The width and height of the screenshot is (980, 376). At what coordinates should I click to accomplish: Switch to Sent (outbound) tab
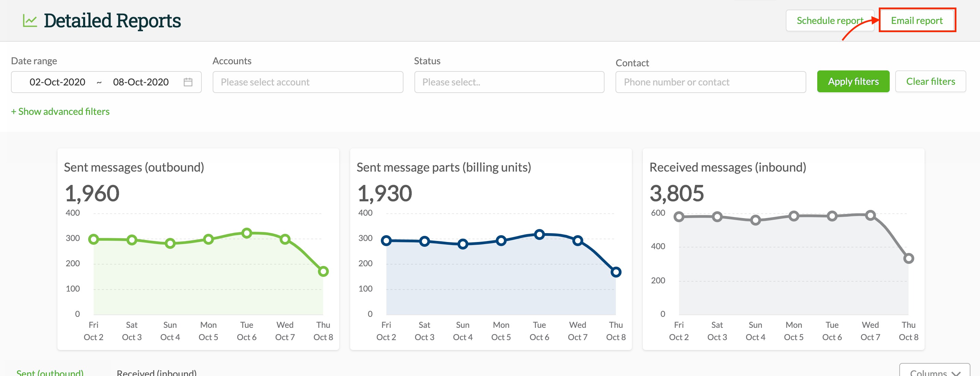[50, 372]
